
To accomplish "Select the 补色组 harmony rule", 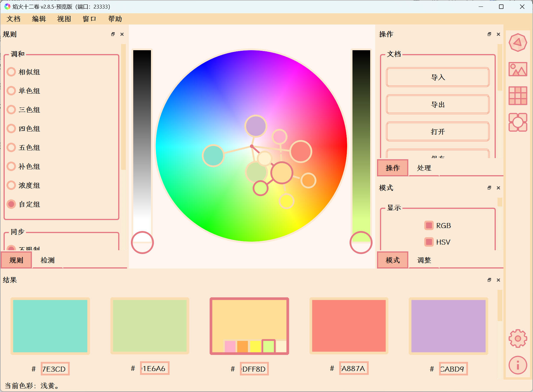I will tap(11, 167).
